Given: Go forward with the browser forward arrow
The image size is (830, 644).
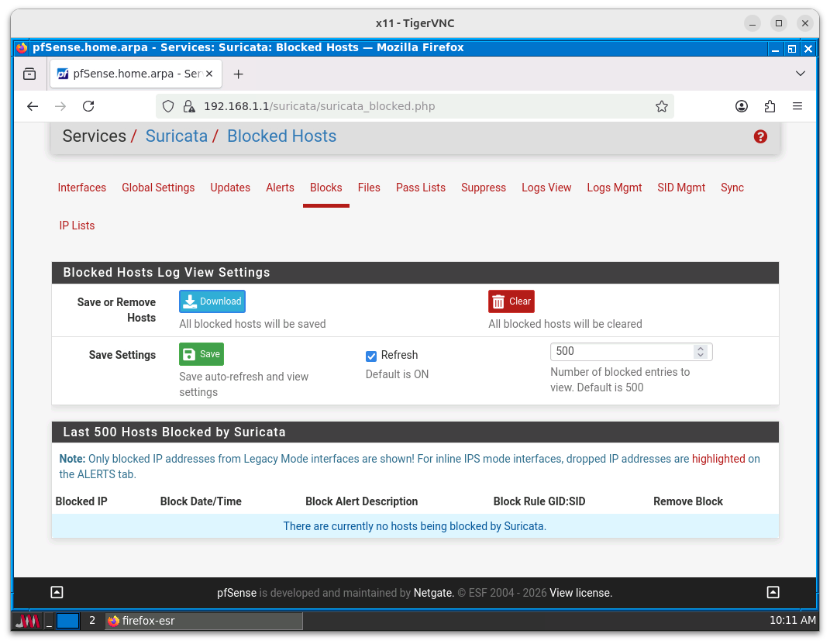Looking at the screenshot, I should [x=60, y=106].
